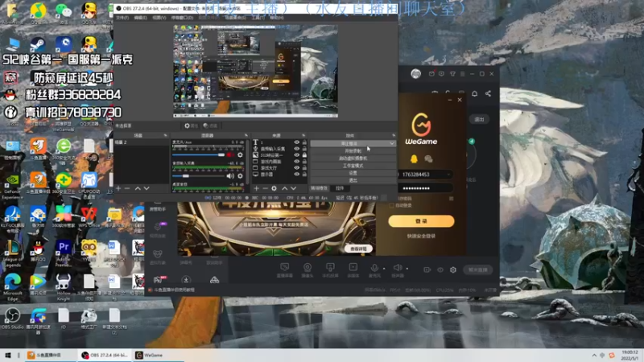The image size is (644, 362).
Task: Open the properties button above the OBS docks
Action: [191, 125]
